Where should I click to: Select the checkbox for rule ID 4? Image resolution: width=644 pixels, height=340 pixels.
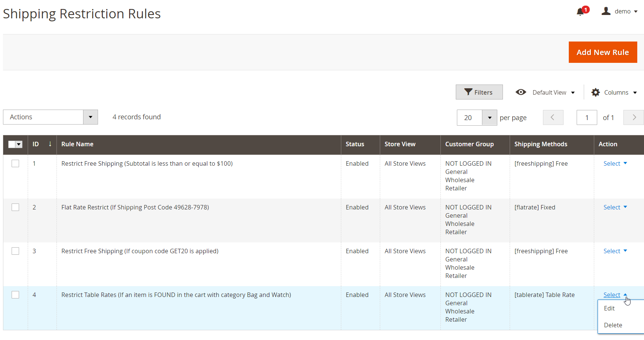coord(15,295)
